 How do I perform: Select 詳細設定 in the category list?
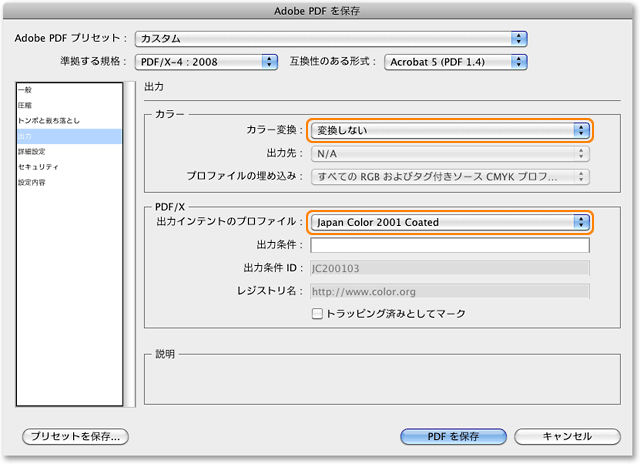pyautogui.click(x=32, y=152)
